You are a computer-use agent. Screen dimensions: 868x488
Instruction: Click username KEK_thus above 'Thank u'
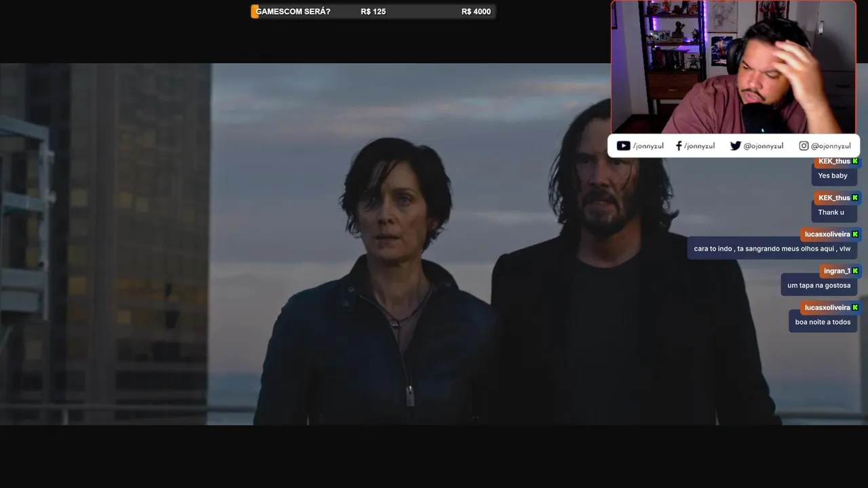click(x=834, y=198)
